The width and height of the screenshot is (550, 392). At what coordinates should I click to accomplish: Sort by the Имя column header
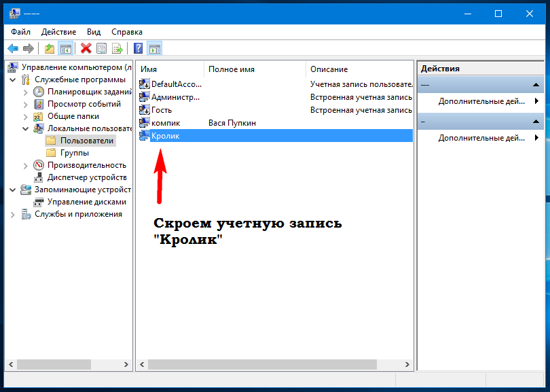click(170, 69)
